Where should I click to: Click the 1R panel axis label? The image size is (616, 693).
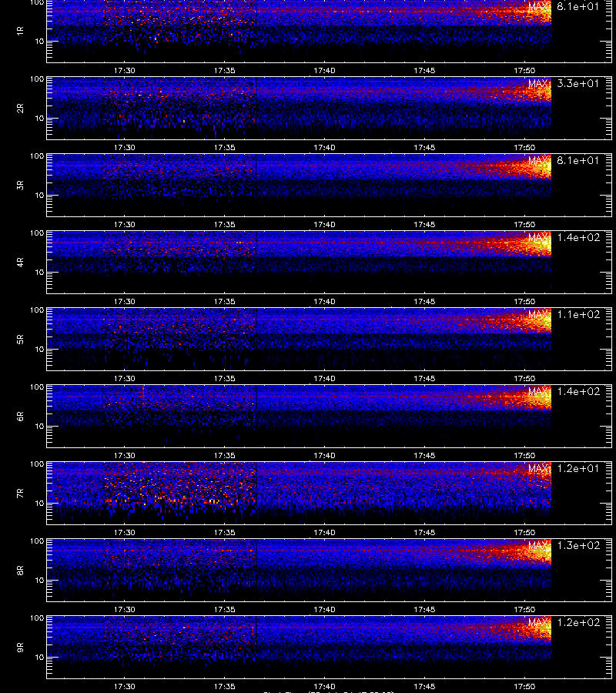[x=20, y=31]
